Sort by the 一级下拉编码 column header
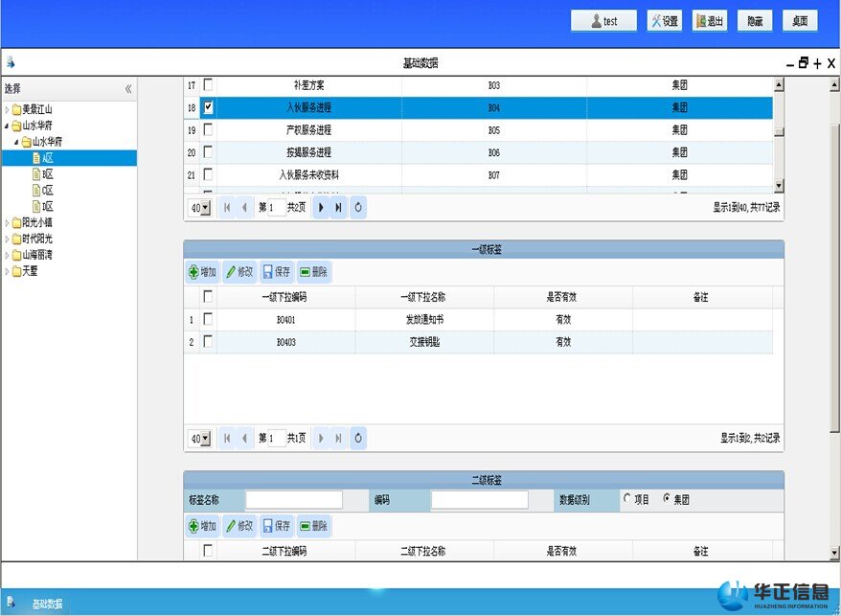 pyautogui.click(x=285, y=297)
